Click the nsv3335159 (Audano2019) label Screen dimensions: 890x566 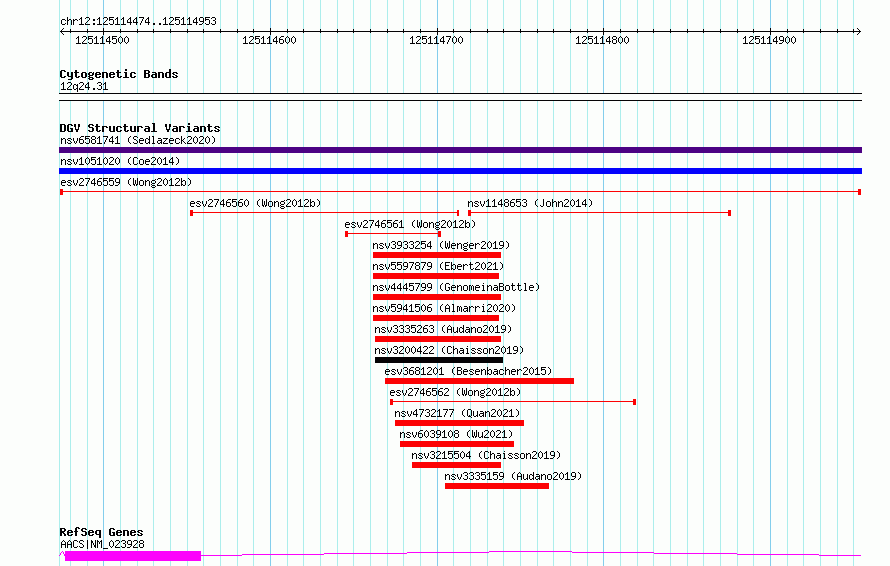click(513, 476)
